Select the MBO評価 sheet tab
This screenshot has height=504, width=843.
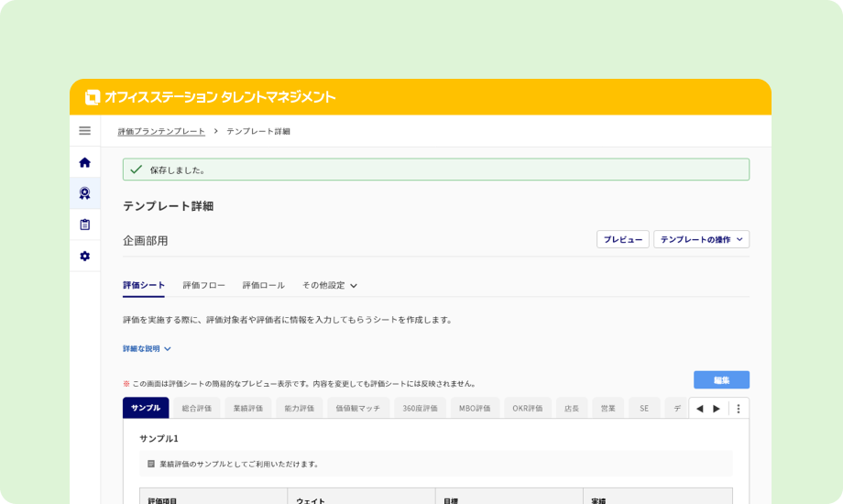tap(475, 409)
